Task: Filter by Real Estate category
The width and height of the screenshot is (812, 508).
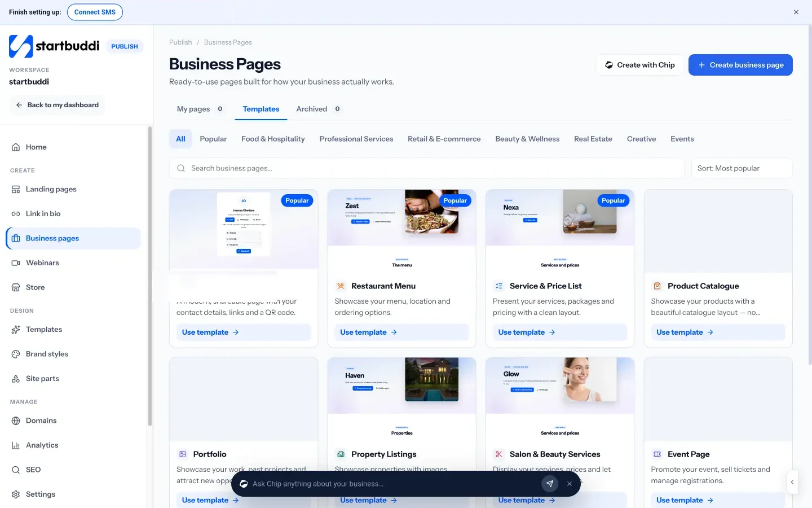Action: click(x=593, y=139)
